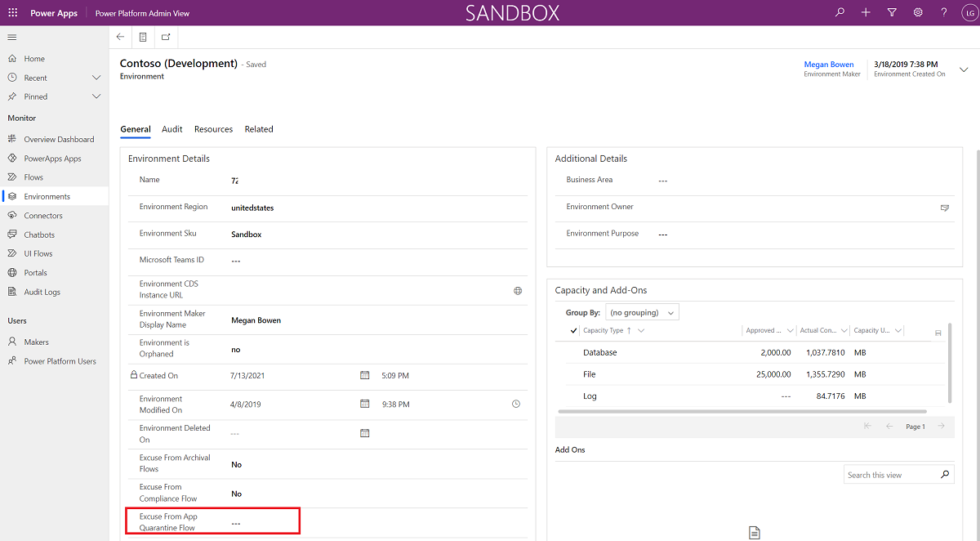Open Capacity Type column dropdown

641,331
